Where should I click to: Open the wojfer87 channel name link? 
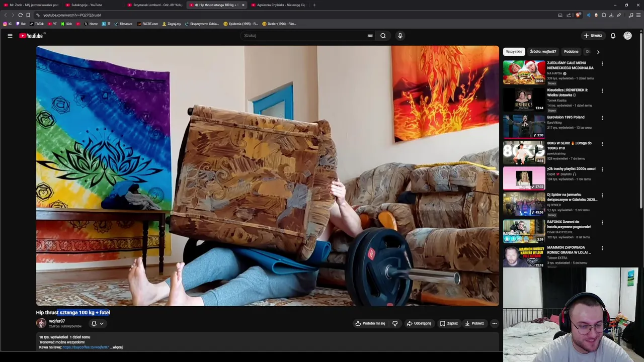coord(57,321)
